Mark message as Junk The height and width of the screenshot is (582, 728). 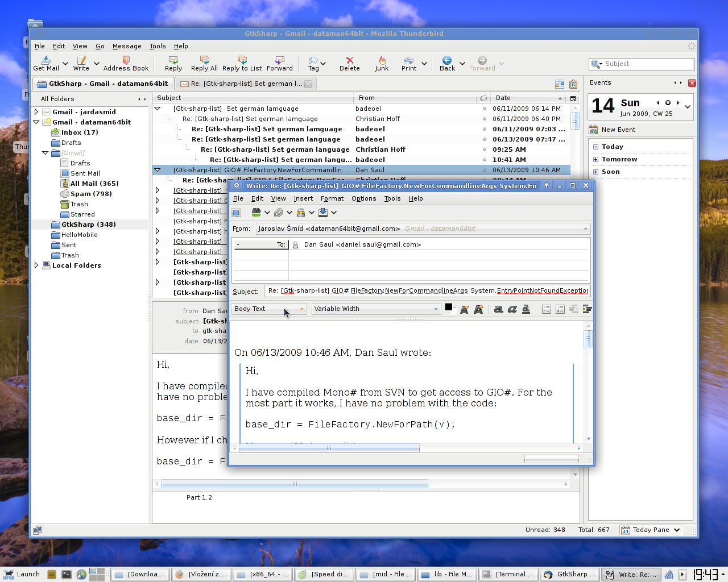tap(382, 63)
